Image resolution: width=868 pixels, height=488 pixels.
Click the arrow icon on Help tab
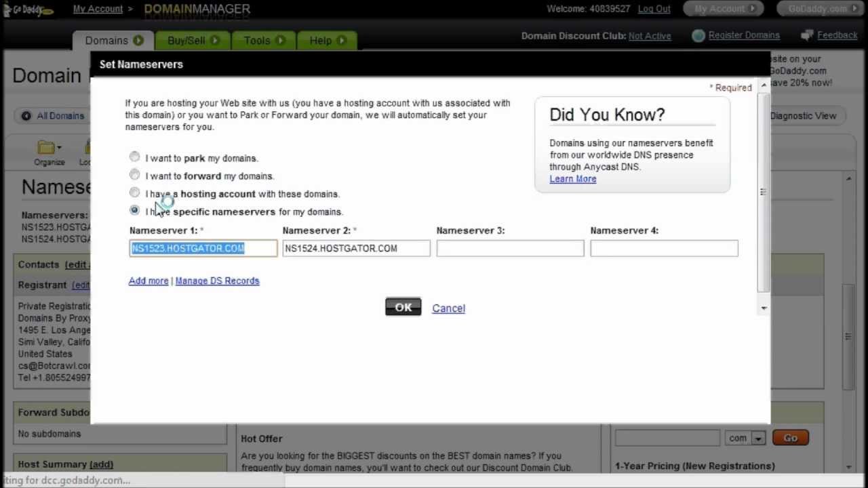click(341, 41)
